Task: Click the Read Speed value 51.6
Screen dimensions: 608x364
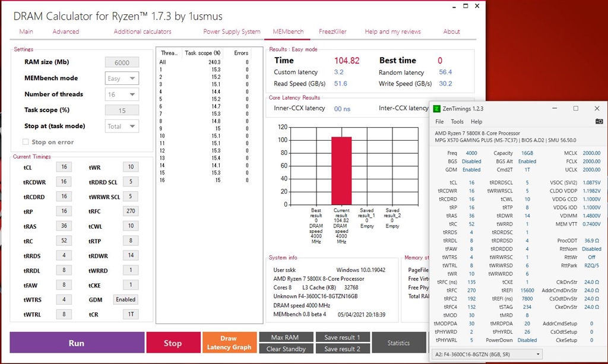Action: pyautogui.click(x=340, y=83)
